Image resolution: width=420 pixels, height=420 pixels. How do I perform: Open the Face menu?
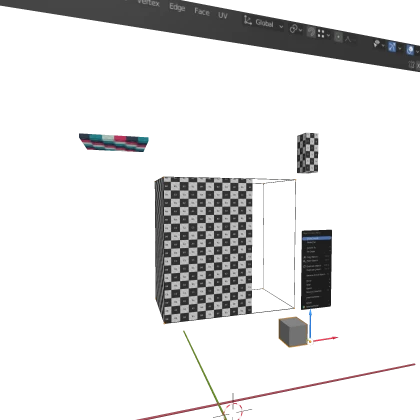tap(202, 11)
